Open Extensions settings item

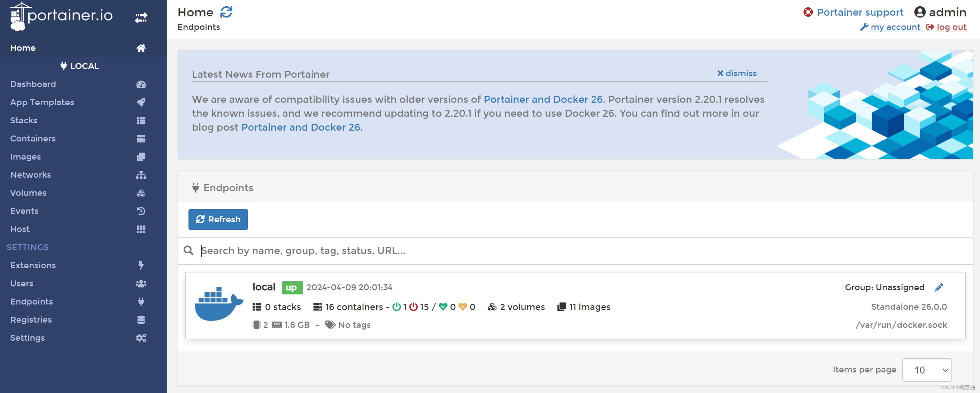[33, 265]
